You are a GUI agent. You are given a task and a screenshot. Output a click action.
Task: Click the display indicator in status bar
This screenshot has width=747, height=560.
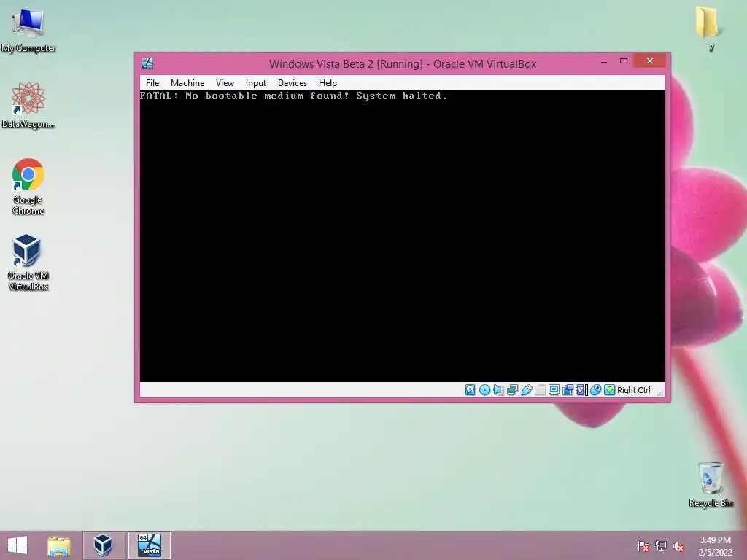point(554,390)
